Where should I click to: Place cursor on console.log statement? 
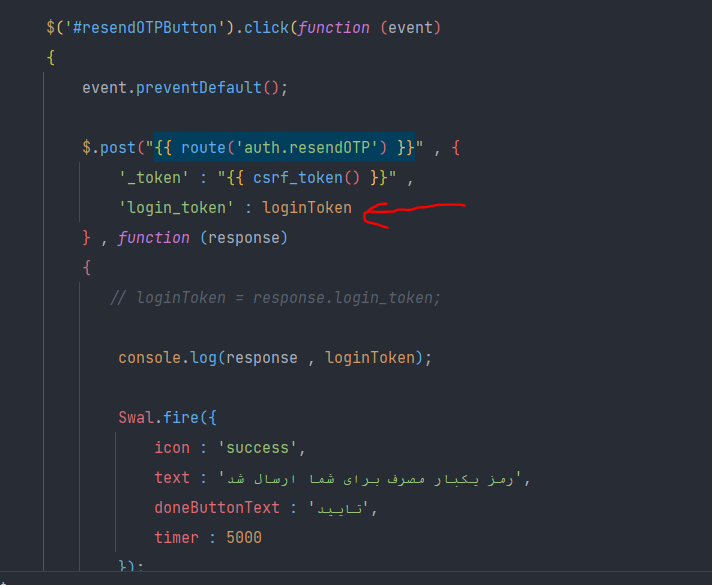pos(275,358)
